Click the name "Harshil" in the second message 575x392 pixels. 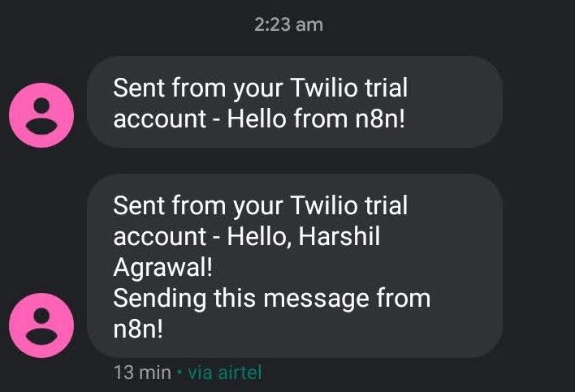click(x=339, y=236)
